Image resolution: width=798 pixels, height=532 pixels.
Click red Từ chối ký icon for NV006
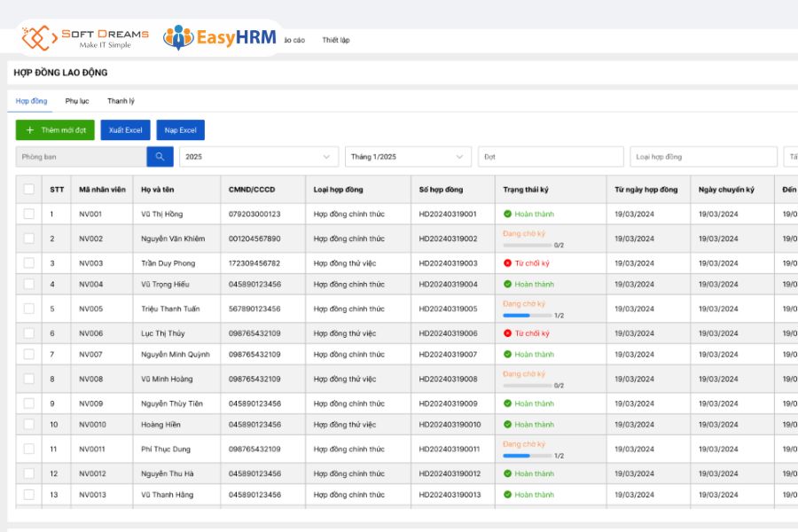click(x=507, y=333)
